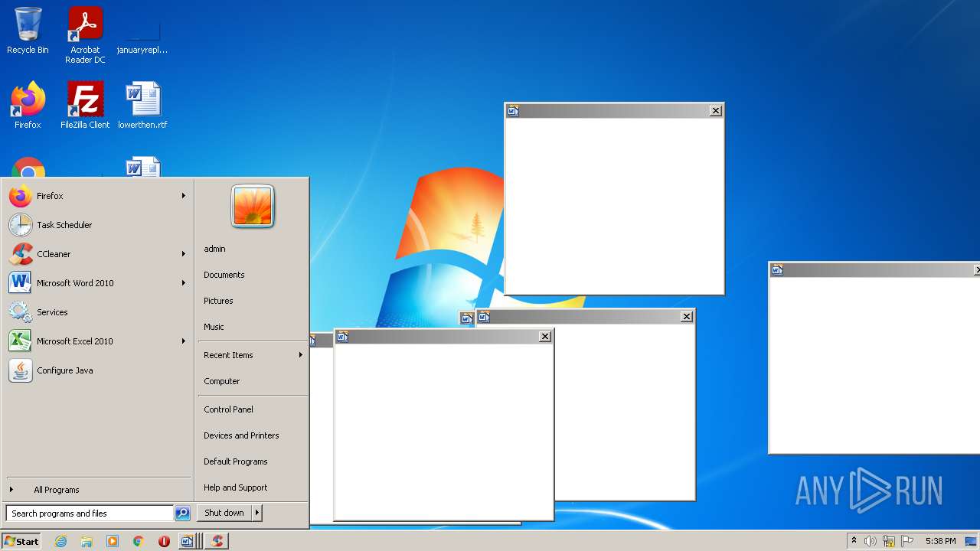The width and height of the screenshot is (980, 551).
Task: Launch Microsoft Excel 2010 from Start menu
Action: (x=98, y=341)
